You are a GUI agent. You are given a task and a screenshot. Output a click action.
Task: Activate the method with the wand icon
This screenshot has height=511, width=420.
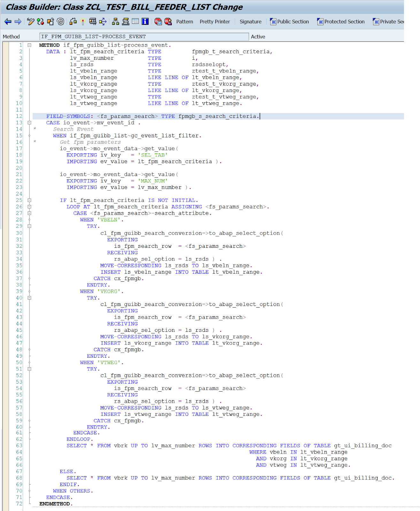(83, 21)
